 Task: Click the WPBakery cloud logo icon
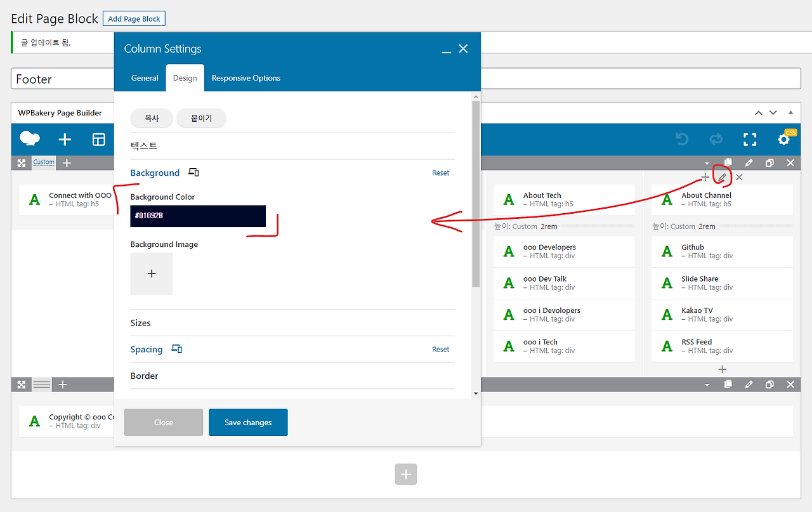(30, 139)
